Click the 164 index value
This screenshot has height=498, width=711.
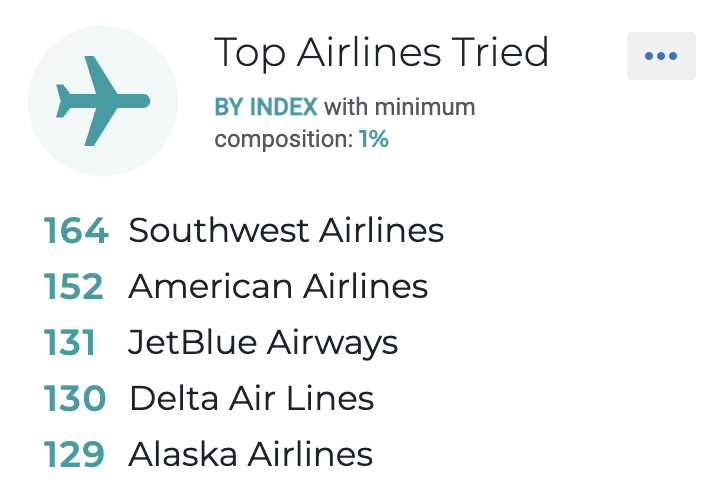point(76,231)
